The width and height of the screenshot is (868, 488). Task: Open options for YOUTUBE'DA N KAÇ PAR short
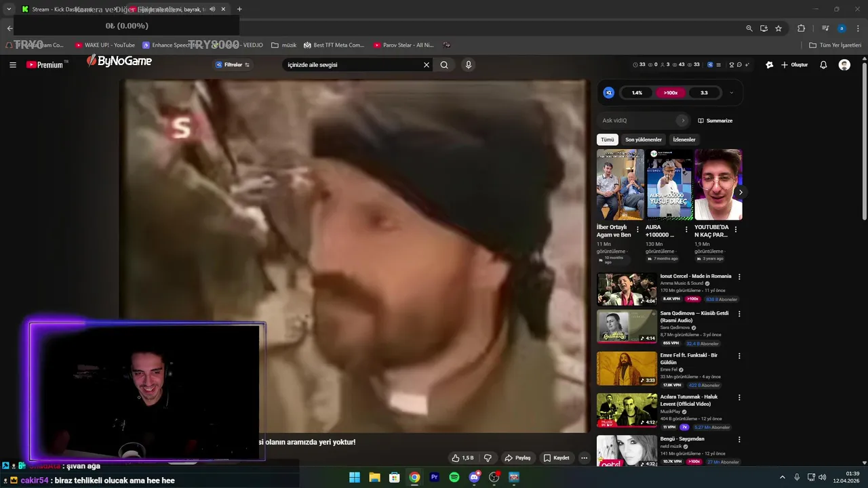736,230
